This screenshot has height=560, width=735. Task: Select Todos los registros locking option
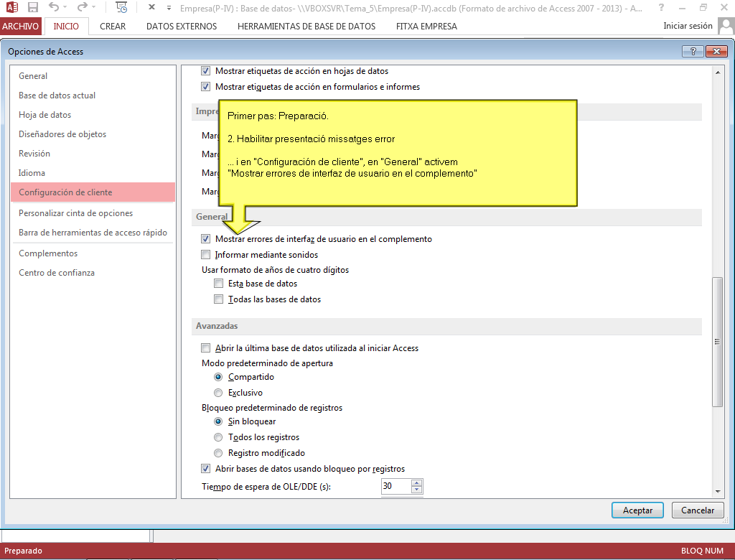(218, 437)
